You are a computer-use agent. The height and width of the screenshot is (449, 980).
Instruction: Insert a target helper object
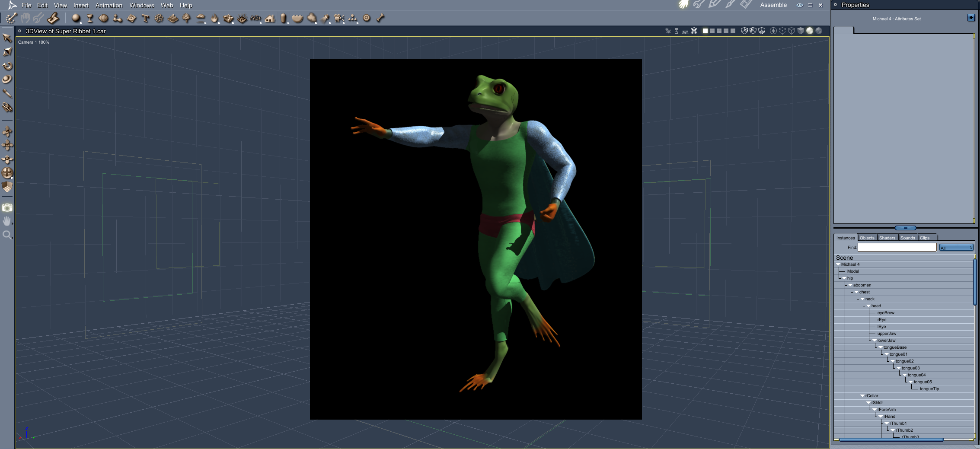(367, 18)
